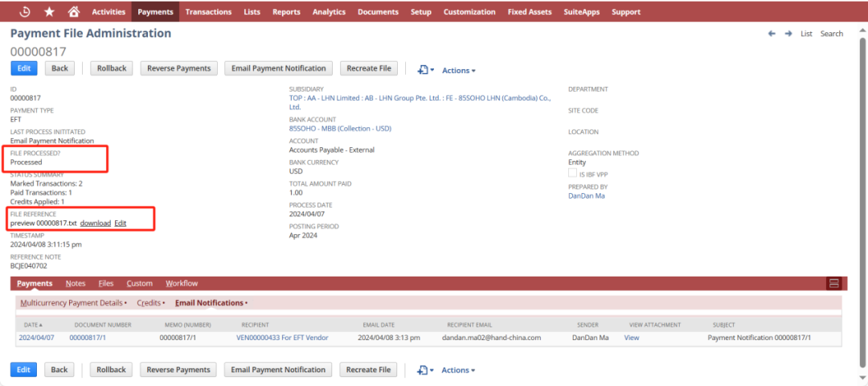Screen dimensions: 868x386
Task: Open the Search link at top right
Action: point(832,34)
